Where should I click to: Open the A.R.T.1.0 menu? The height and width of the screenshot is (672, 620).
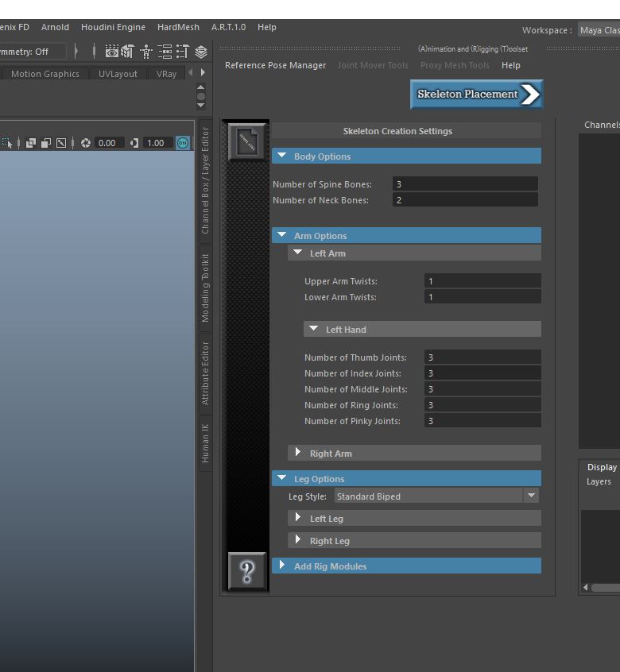(x=229, y=27)
